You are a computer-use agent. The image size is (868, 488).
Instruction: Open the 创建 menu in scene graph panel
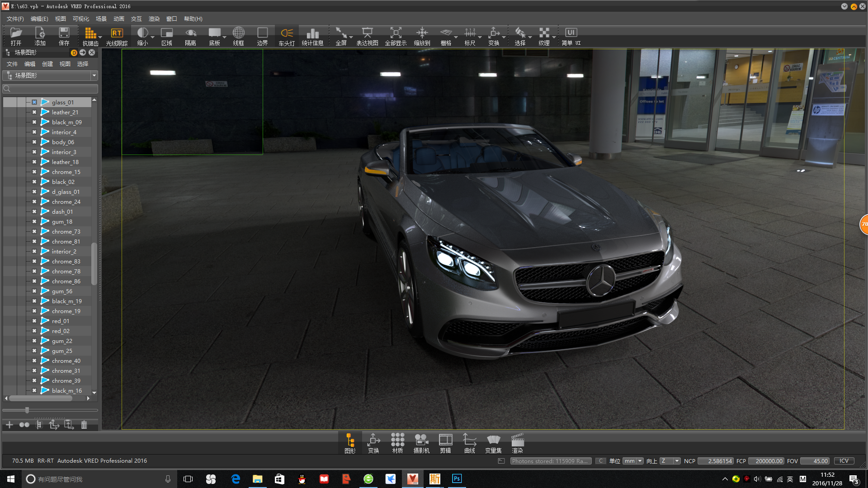pyautogui.click(x=47, y=64)
